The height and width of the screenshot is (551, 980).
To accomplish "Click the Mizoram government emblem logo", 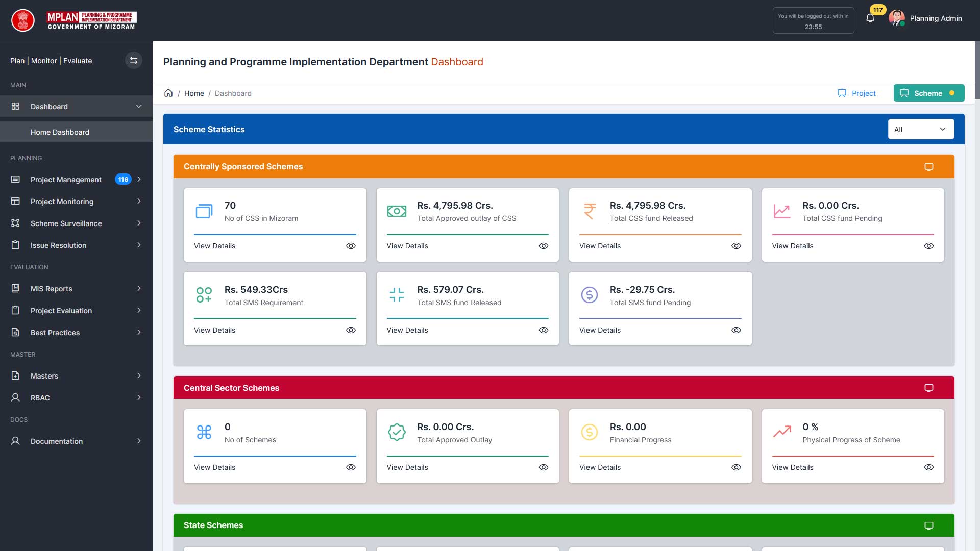I will [23, 20].
